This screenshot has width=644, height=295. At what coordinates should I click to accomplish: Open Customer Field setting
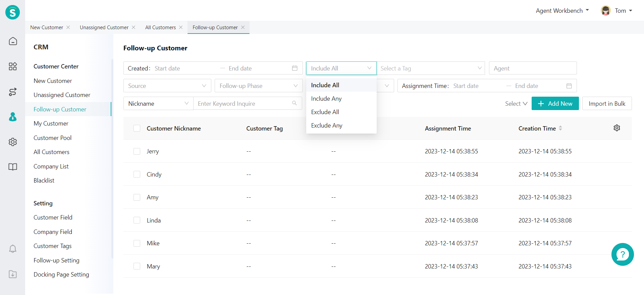53,217
